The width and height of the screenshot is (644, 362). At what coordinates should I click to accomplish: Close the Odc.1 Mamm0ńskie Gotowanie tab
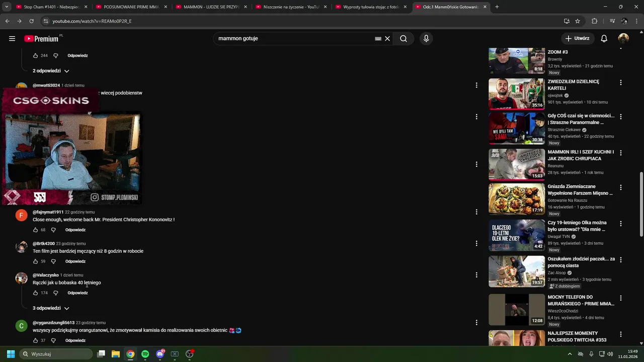tap(485, 7)
